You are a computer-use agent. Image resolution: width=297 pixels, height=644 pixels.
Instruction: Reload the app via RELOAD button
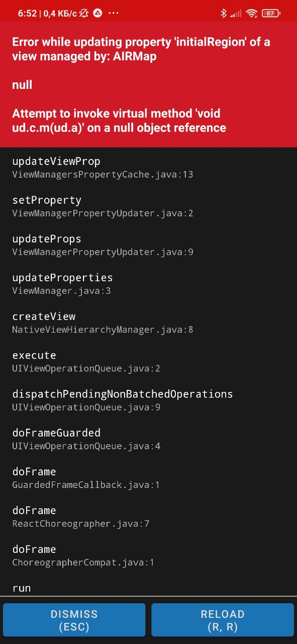click(223, 619)
